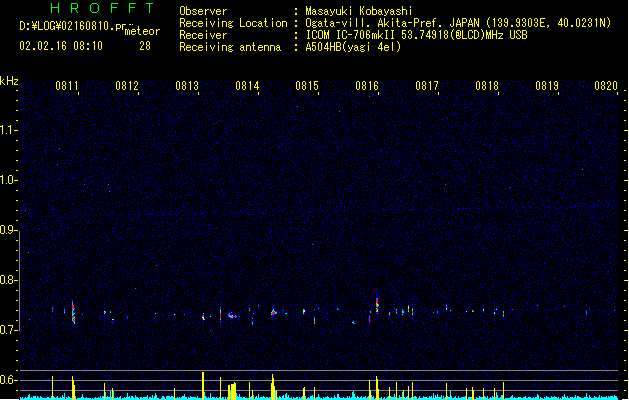Click the 0815 time marker
The width and height of the screenshot is (629, 400).
(307, 86)
